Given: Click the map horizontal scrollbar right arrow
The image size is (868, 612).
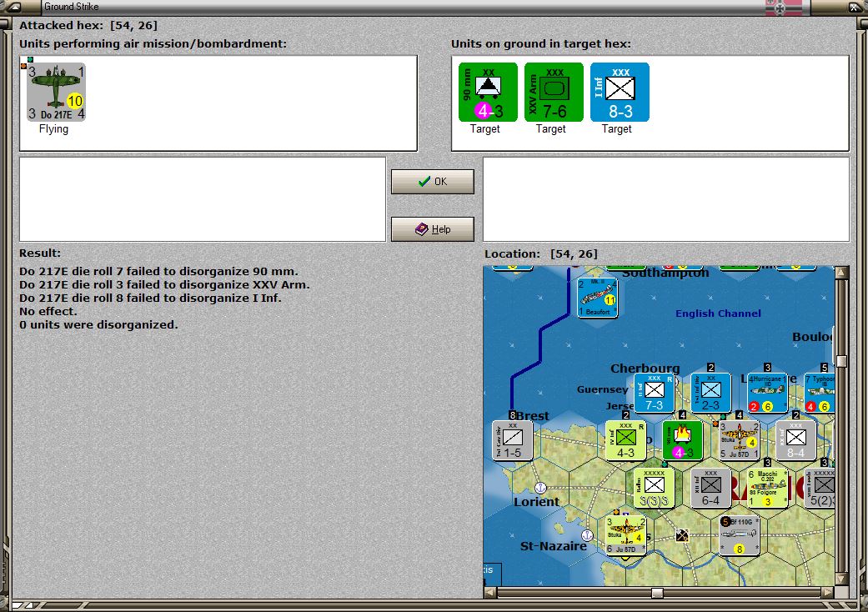Looking at the screenshot, I should tap(828, 593).
